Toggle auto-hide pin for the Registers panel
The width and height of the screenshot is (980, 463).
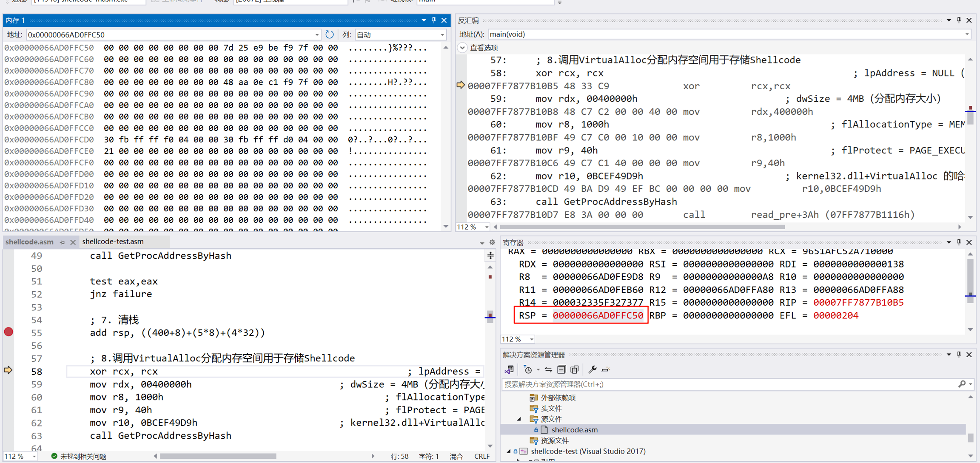pyautogui.click(x=959, y=242)
